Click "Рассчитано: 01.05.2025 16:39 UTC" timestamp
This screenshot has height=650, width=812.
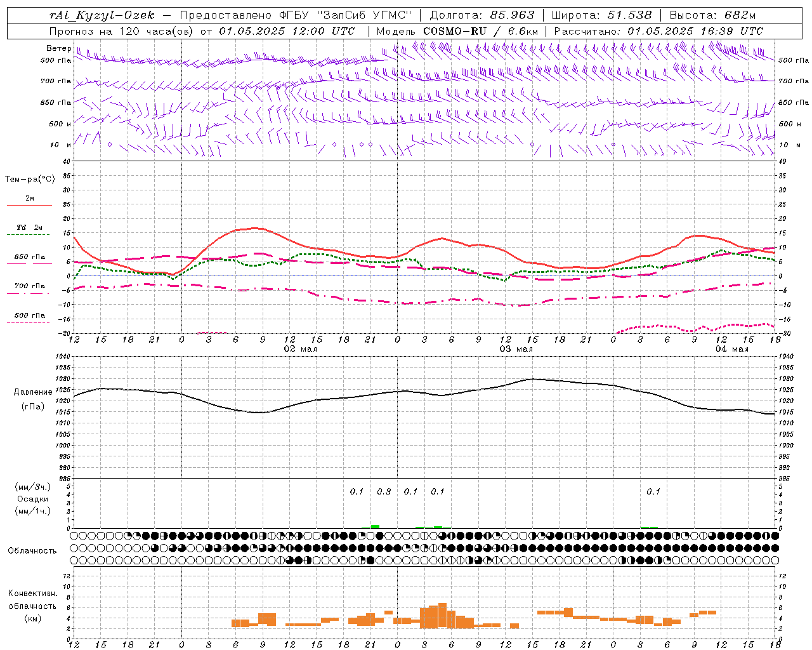coord(658,31)
